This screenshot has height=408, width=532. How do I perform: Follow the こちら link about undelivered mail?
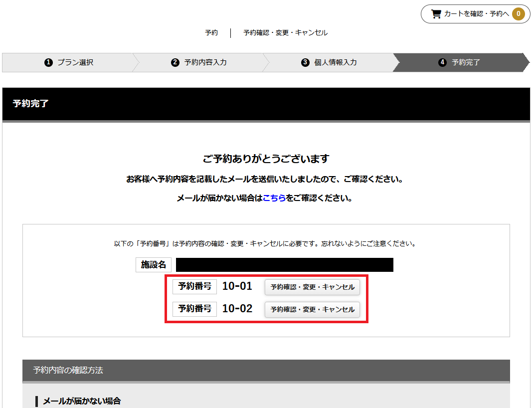[274, 198]
